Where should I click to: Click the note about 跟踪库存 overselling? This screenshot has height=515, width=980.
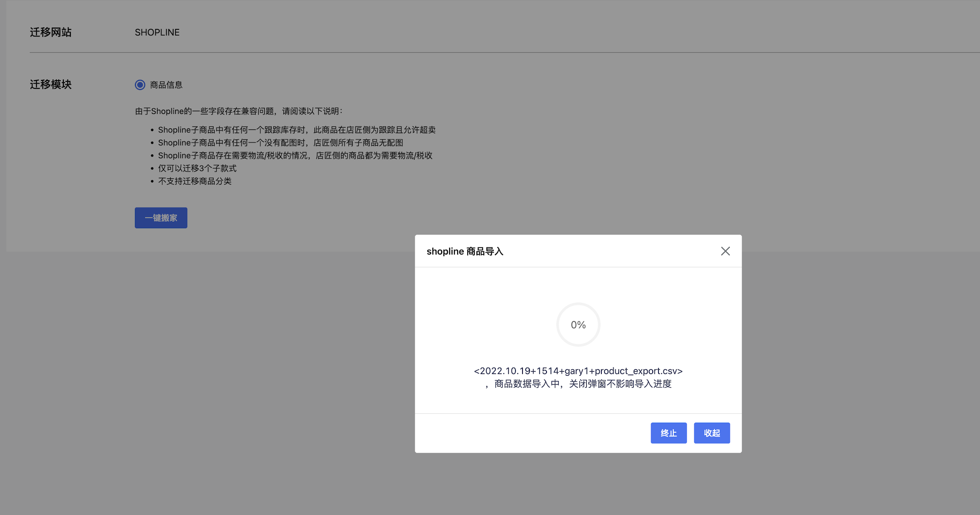tap(297, 130)
